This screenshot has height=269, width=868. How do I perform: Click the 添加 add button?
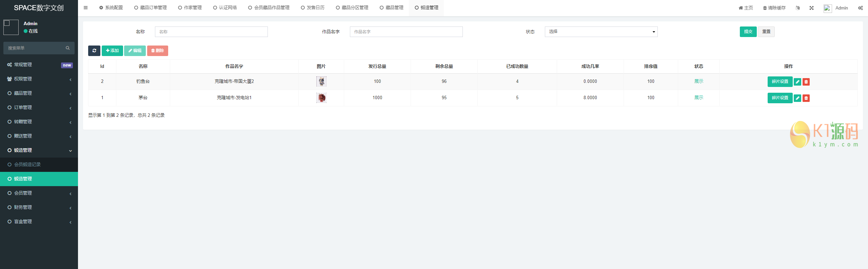[112, 51]
